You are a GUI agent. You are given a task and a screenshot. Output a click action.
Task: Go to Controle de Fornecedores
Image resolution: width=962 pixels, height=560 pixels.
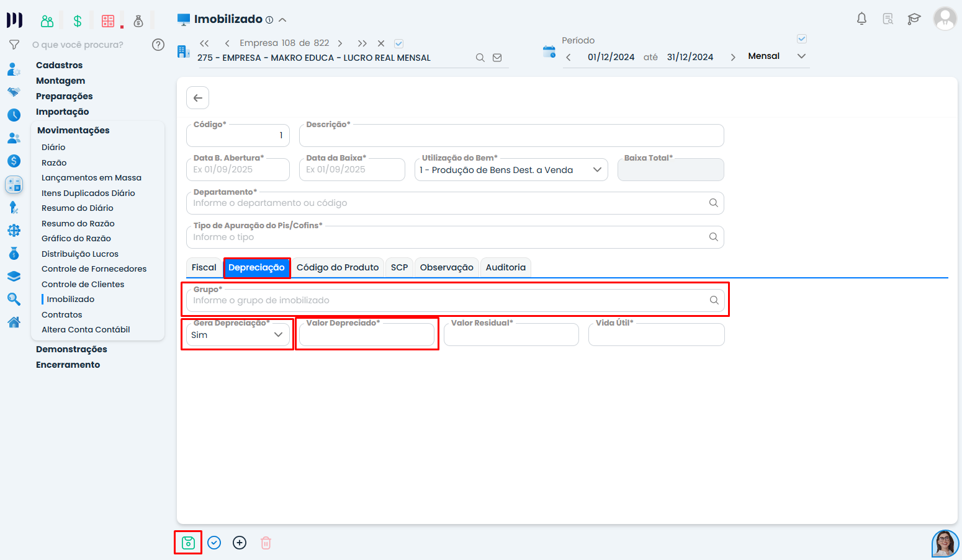coord(94,269)
